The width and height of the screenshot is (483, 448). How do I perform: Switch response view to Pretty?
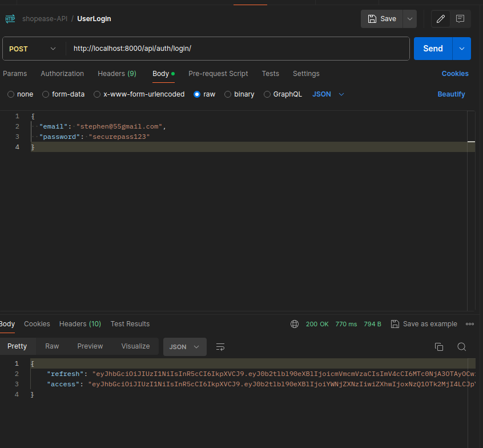[x=17, y=346]
